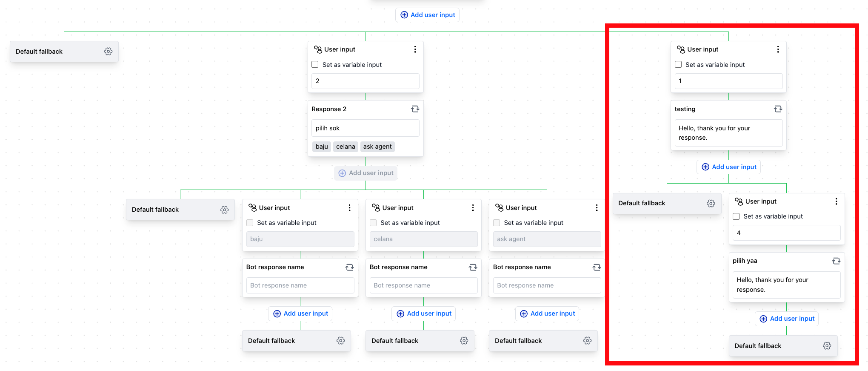The image size is (868, 371).
Task: Open the kebab menu on the celana user input
Action: [x=473, y=208]
